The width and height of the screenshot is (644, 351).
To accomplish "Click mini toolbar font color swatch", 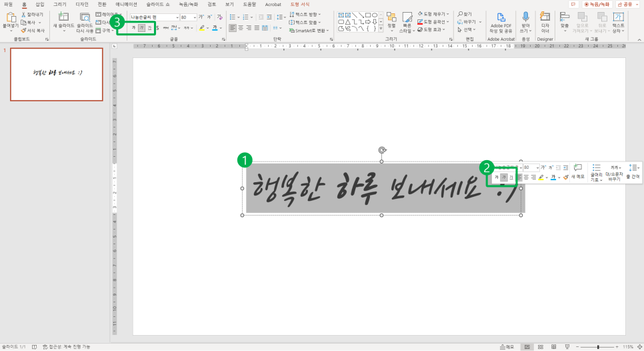I will point(553,177).
